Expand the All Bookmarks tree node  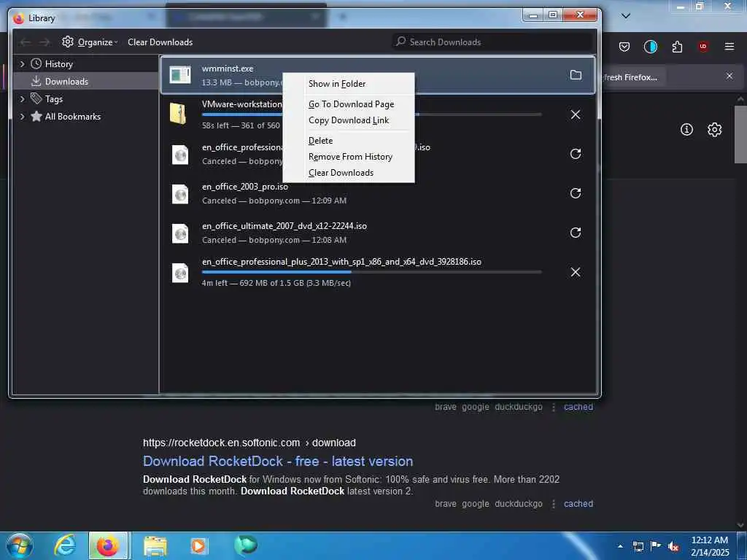coord(22,117)
